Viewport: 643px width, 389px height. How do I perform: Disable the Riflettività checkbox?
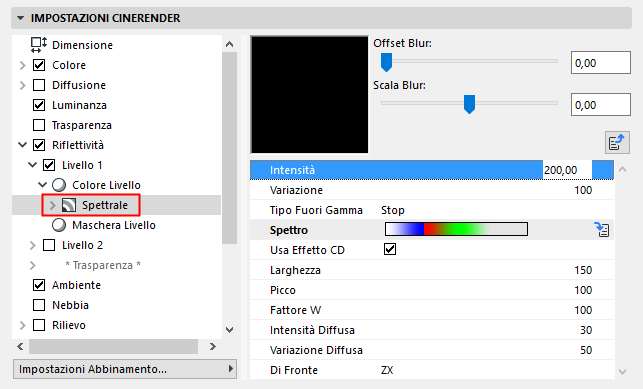click(x=39, y=145)
